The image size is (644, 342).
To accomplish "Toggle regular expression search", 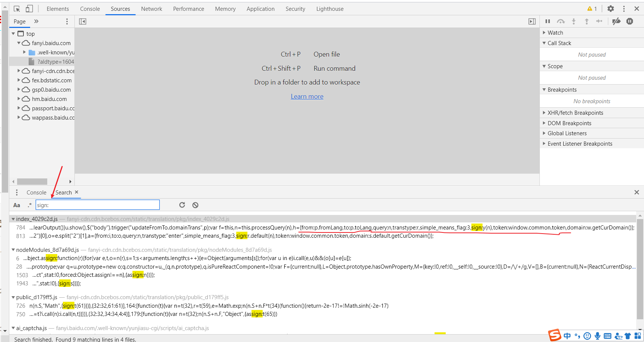I will point(29,205).
